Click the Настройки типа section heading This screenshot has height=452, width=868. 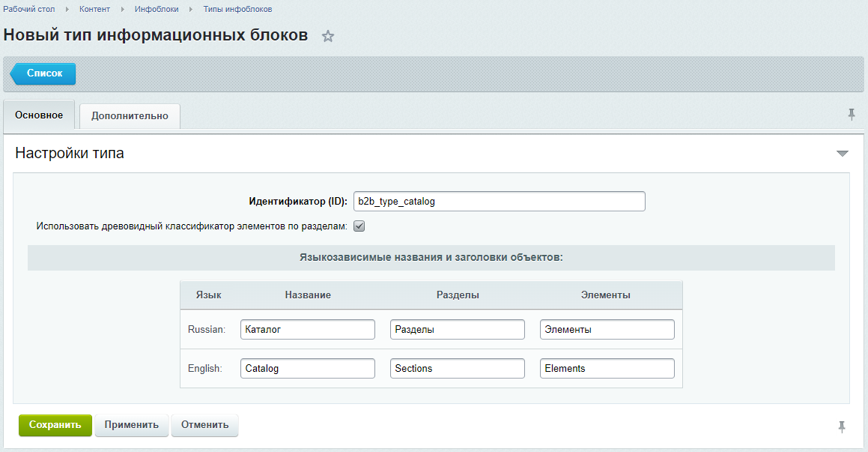(x=70, y=154)
